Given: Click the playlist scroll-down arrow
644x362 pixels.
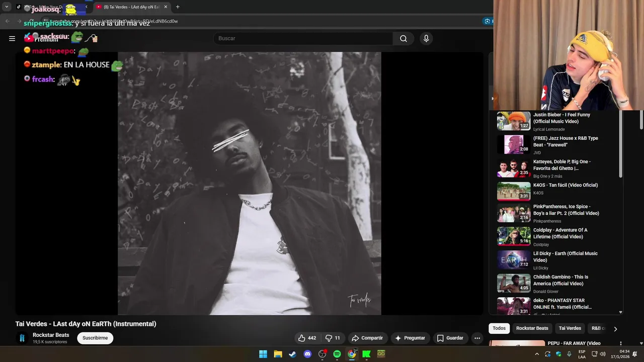Looking at the screenshot, I should click(620, 312).
